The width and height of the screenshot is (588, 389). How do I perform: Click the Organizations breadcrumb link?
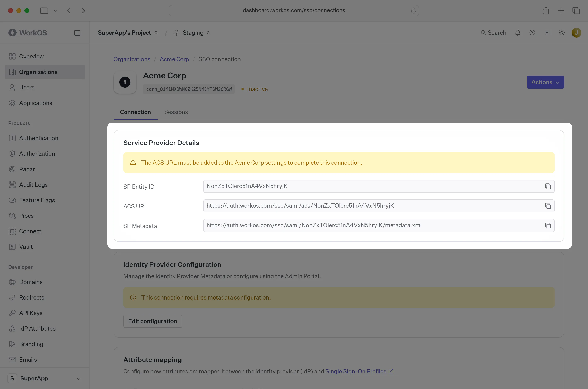[132, 59]
